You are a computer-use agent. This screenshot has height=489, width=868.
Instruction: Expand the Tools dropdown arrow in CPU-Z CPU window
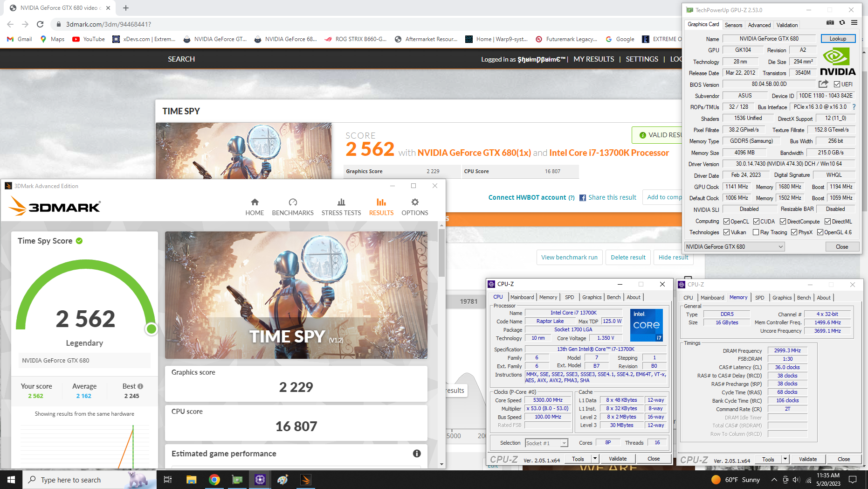(595, 459)
